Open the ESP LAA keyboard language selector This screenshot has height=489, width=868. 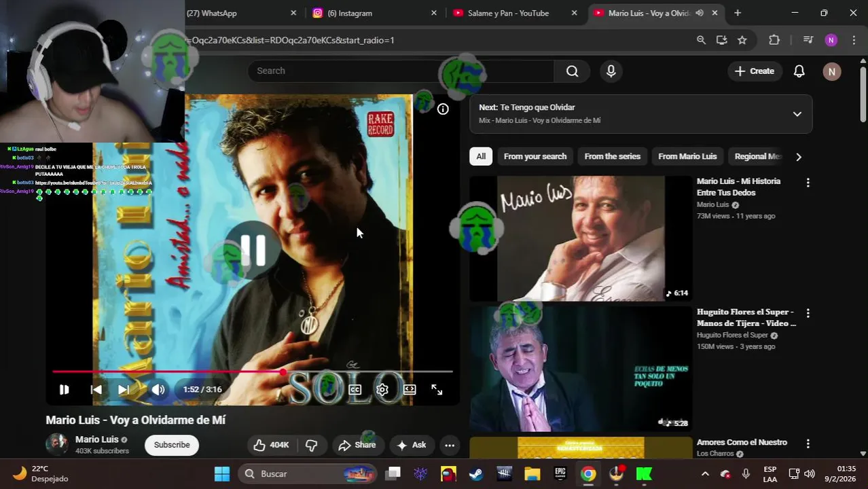click(x=770, y=473)
